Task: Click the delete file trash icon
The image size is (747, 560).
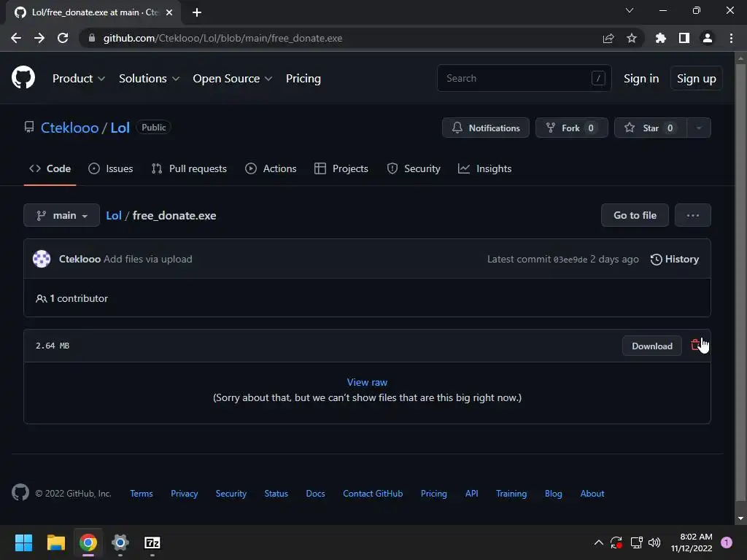Action: click(x=695, y=345)
